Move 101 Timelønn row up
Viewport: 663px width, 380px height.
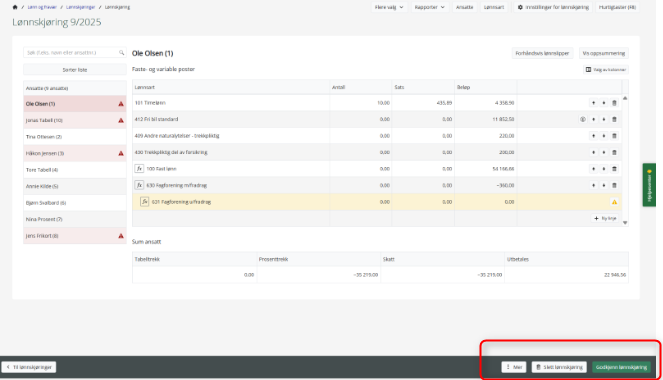(594, 103)
